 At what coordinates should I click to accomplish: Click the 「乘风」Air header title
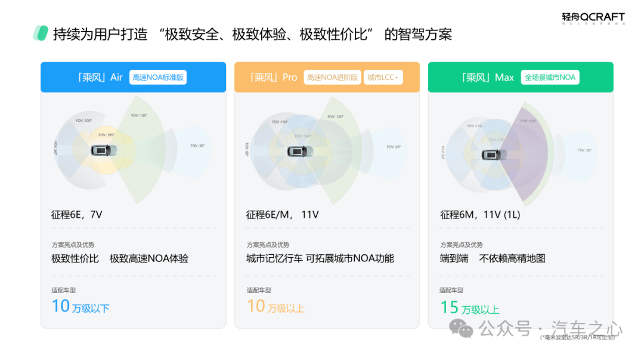click(x=100, y=77)
